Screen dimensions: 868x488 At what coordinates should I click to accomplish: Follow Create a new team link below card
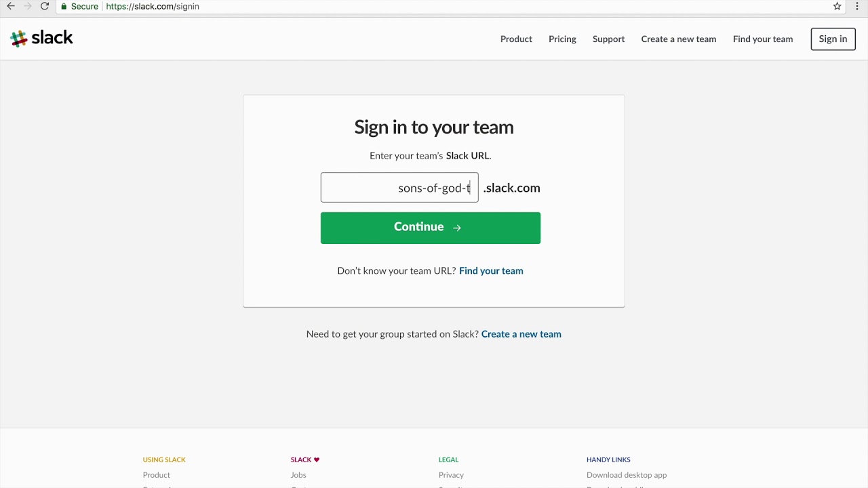tap(521, 334)
